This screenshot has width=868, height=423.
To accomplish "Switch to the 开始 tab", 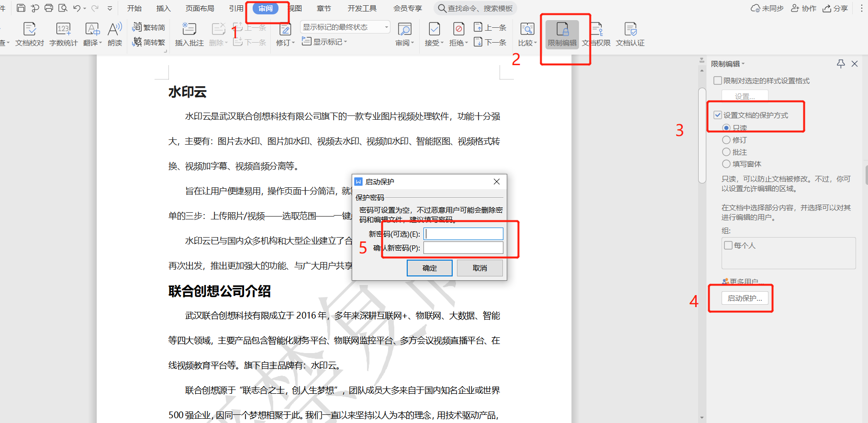I will click(x=134, y=8).
